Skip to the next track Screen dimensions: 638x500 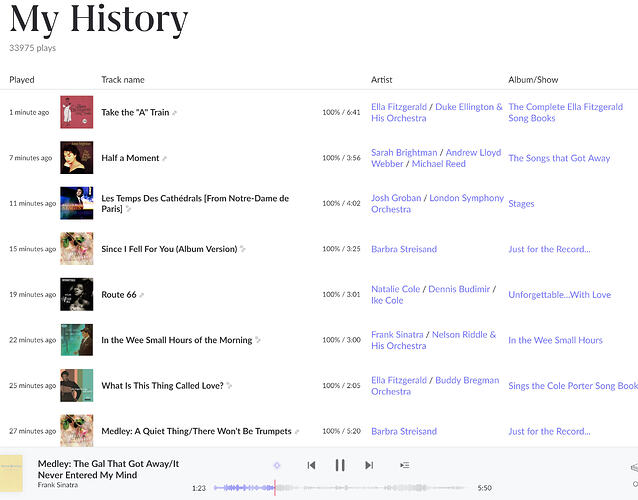[369, 465]
